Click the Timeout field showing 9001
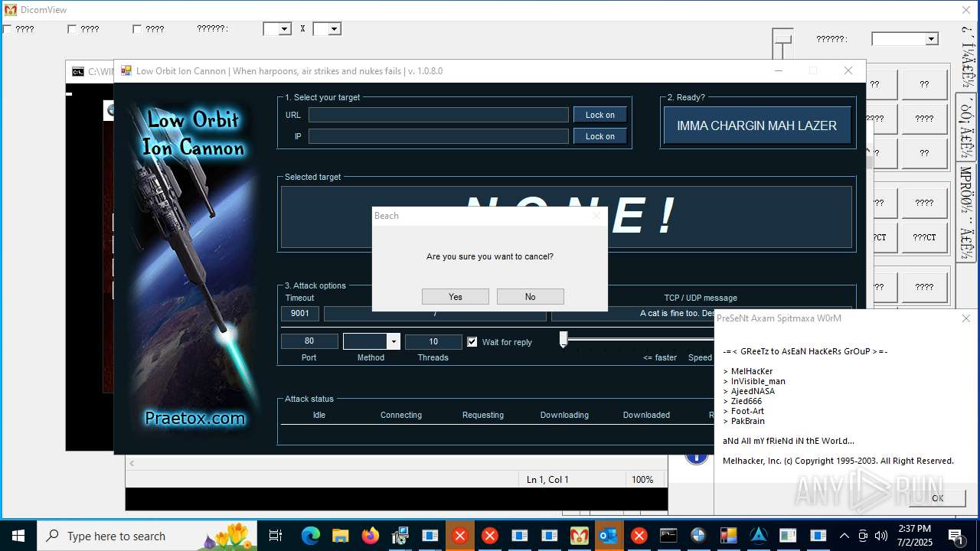The height and width of the screenshot is (551, 980). click(x=300, y=313)
